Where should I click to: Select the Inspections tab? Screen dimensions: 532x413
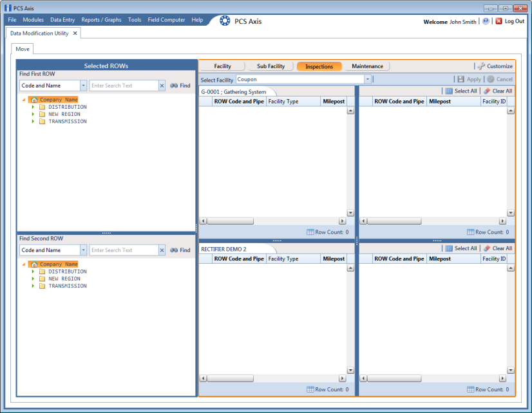319,66
